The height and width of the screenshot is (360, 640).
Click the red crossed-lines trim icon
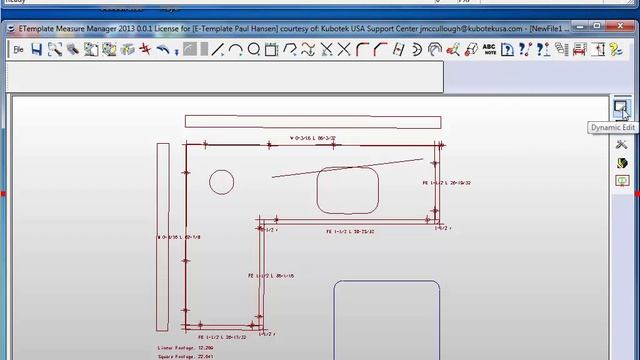(x=145, y=50)
